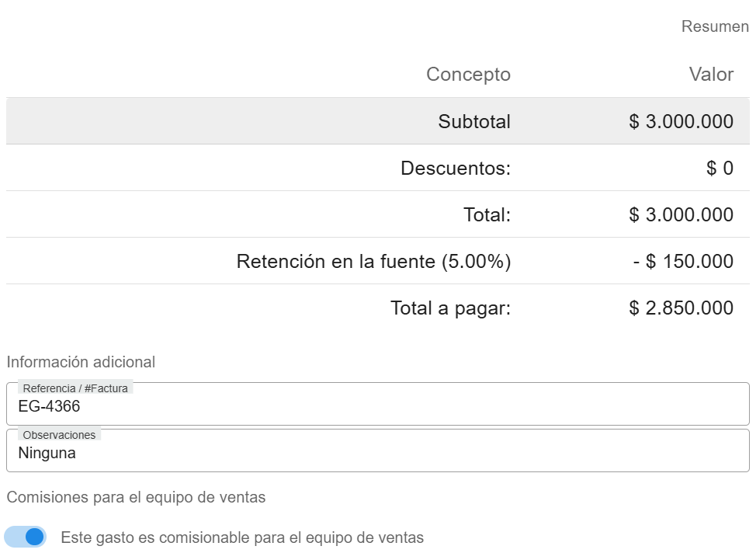Image resolution: width=756 pixels, height=560 pixels.
Task: Click the Resumen heading
Action: [715, 26]
